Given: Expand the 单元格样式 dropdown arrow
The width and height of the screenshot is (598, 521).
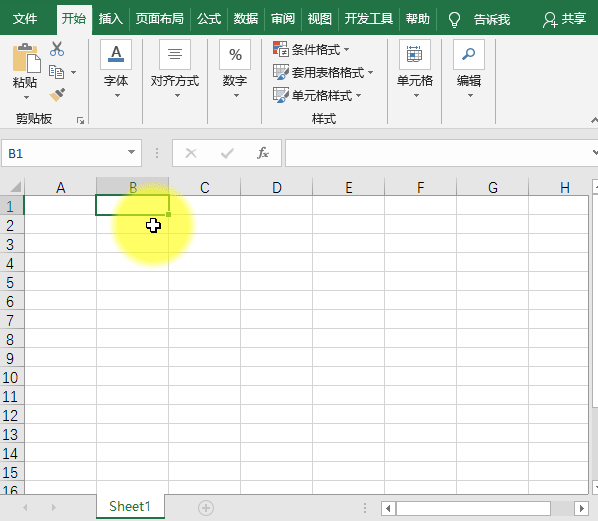Looking at the screenshot, I should pyautogui.click(x=358, y=95).
